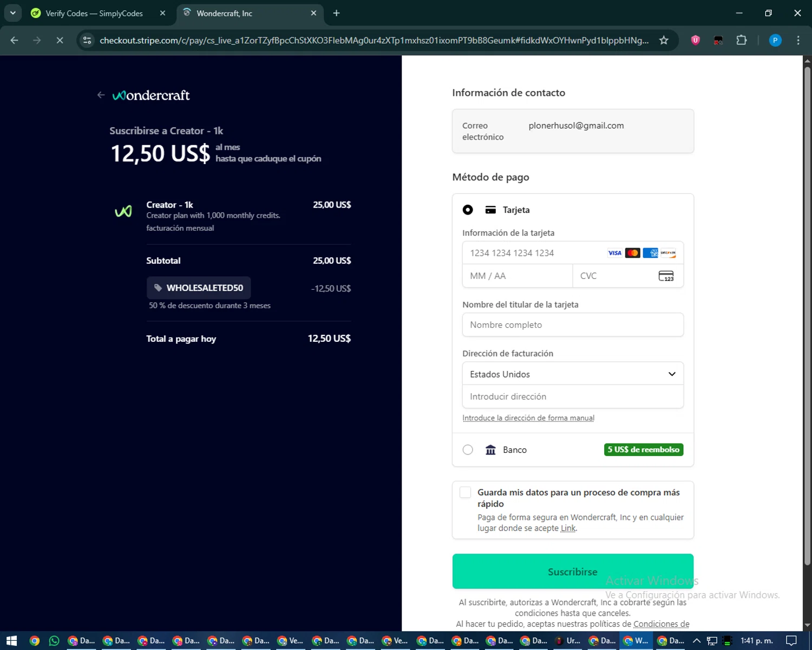Expand hidden system tray icons chevron
Viewport: 812px width, 650px height.
(x=697, y=641)
